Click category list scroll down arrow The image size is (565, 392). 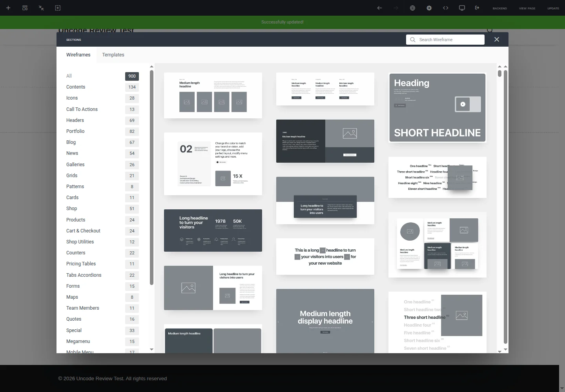click(x=152, y=349)
